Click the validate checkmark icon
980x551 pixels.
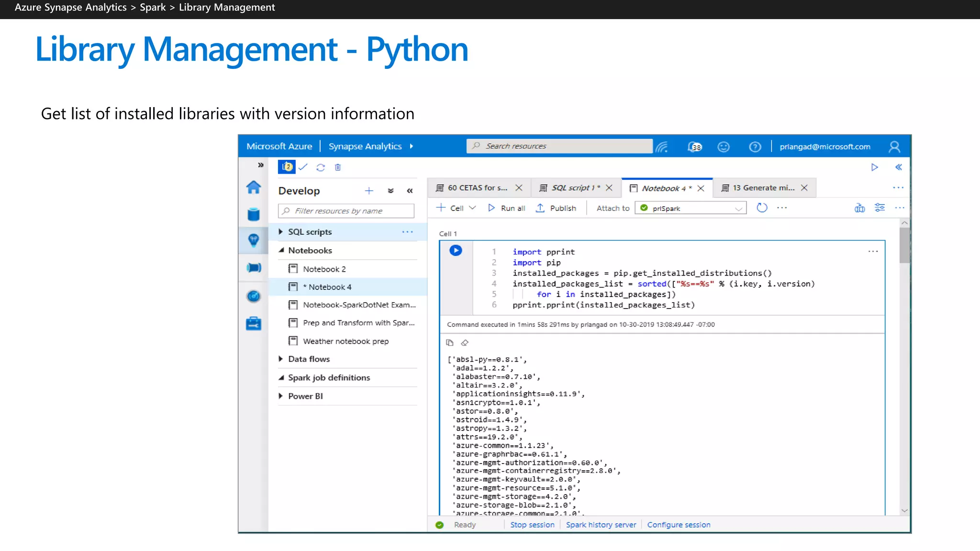303,167
